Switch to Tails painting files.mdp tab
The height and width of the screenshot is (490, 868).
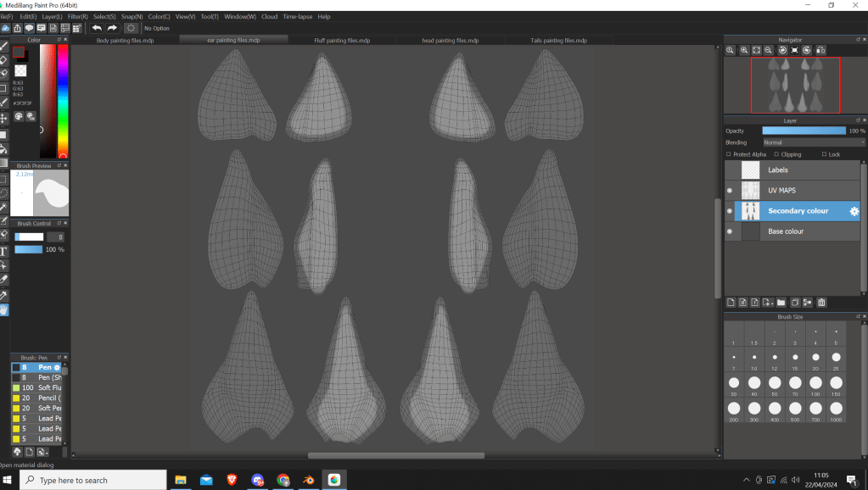[558, 40]
